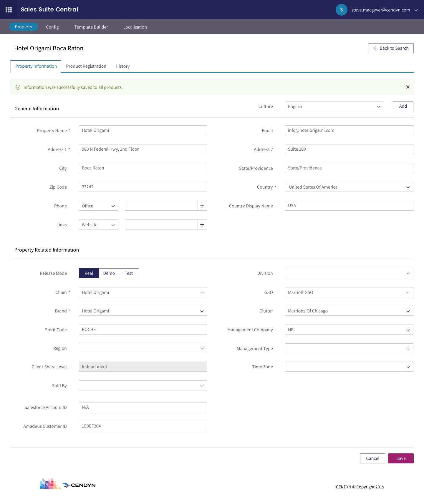
Task: Open the Culture dropdown
Action: pyautogui.click(x=334, y=107)
